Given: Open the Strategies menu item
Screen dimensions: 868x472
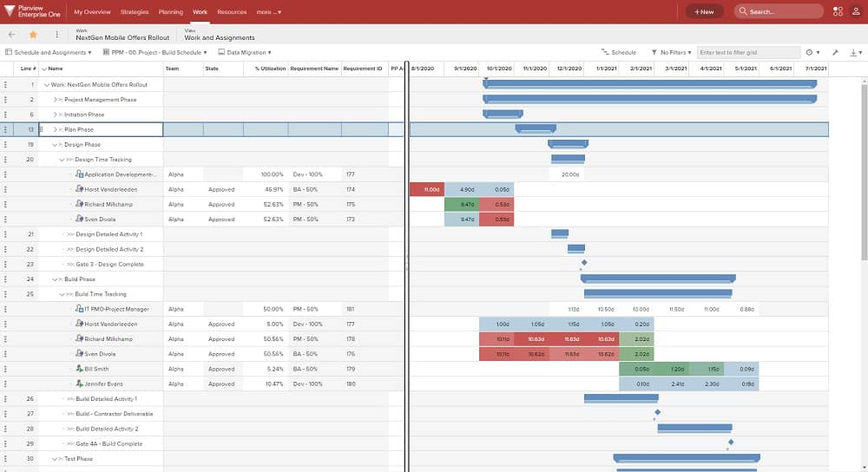Looking at the screenshot, I should [135, 11].
